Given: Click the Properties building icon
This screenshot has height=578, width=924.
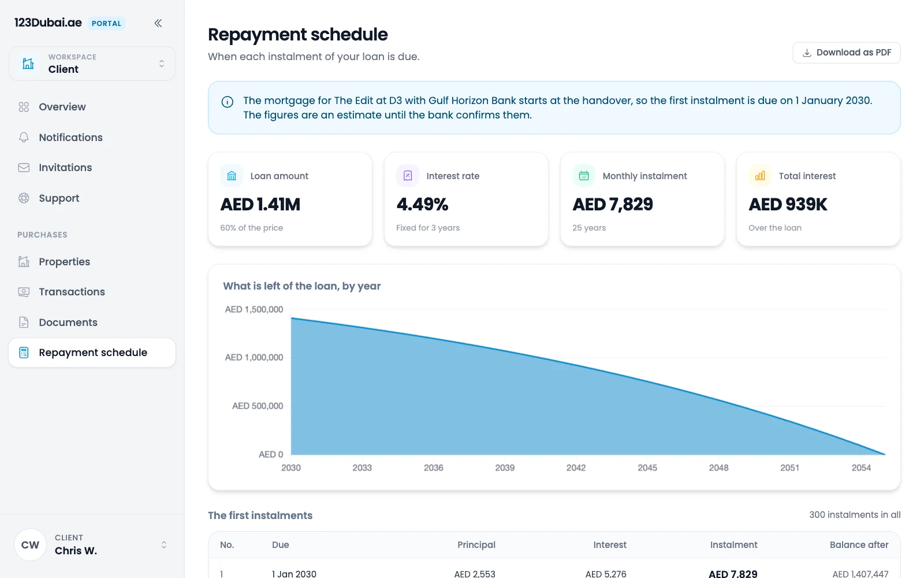Looking at the screenshot, I should pyautogui.click(x=24, y=262).
